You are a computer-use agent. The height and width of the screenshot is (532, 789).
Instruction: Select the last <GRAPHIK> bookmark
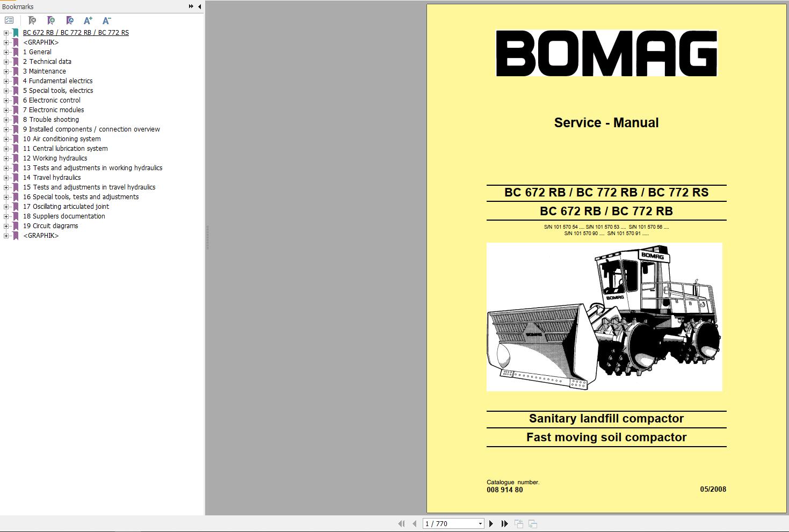point(41,236)
